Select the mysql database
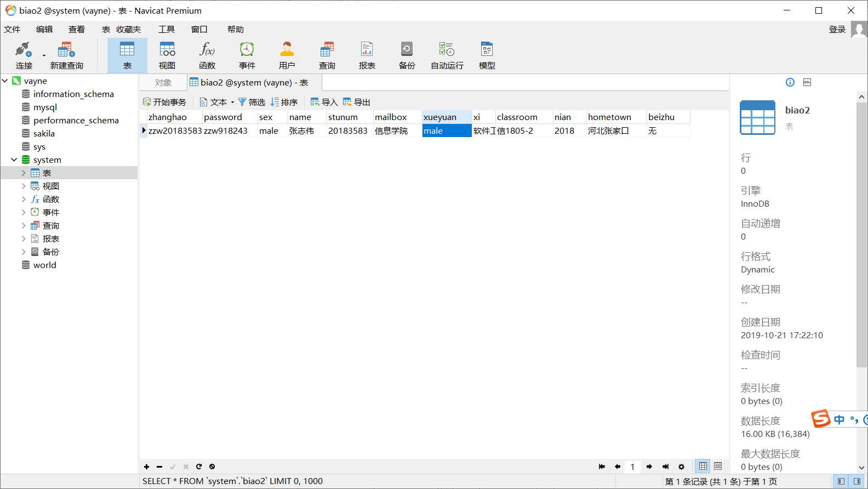This screenshot has width=868, height=489. point(45,107)
